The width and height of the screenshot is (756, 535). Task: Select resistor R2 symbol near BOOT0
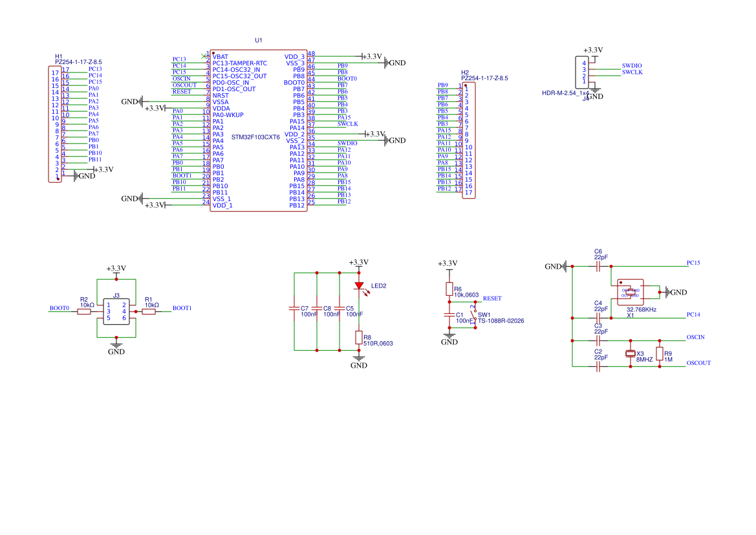pos(84,312)
